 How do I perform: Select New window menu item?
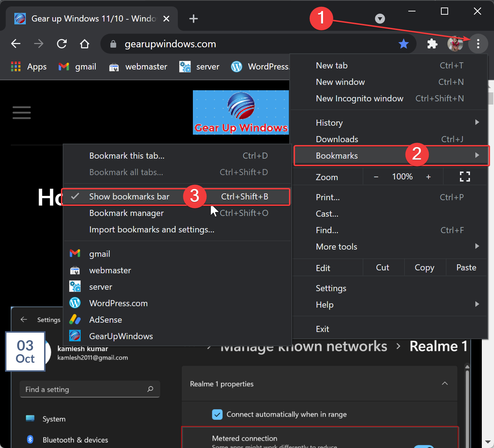tap(390, 82)
